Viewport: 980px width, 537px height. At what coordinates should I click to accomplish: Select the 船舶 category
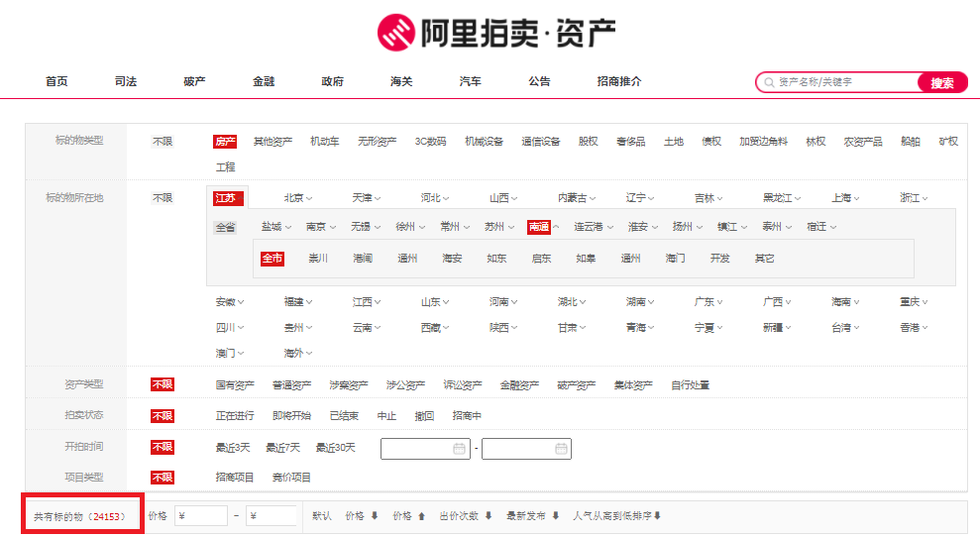point(910,142)
